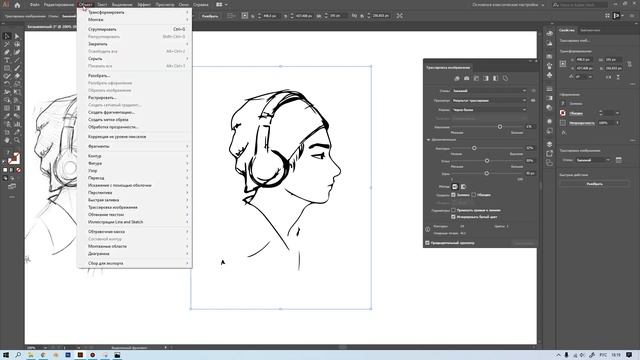Choose the Auto Color trace preset icon
Screen dimensions: 640x360
click(457, 78)
